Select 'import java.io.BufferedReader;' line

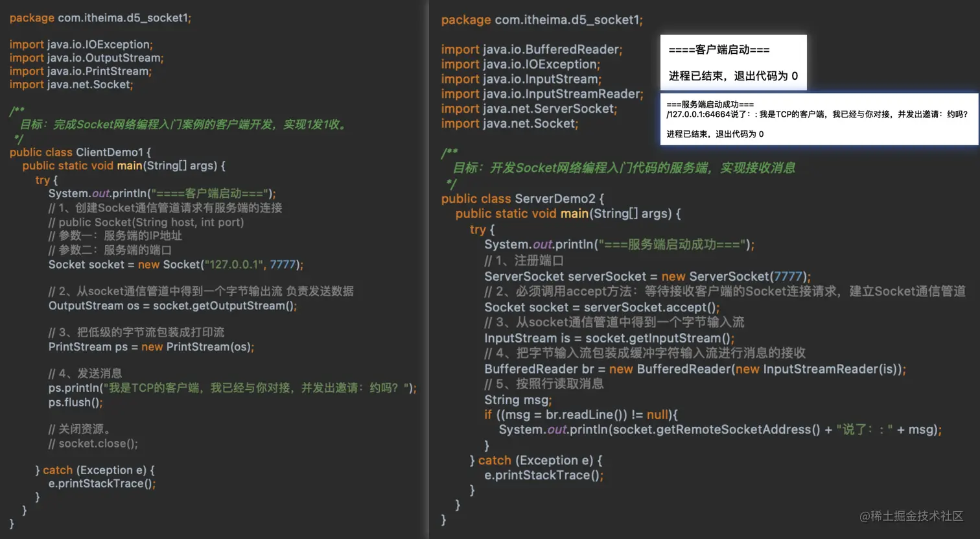pos(531,49)
